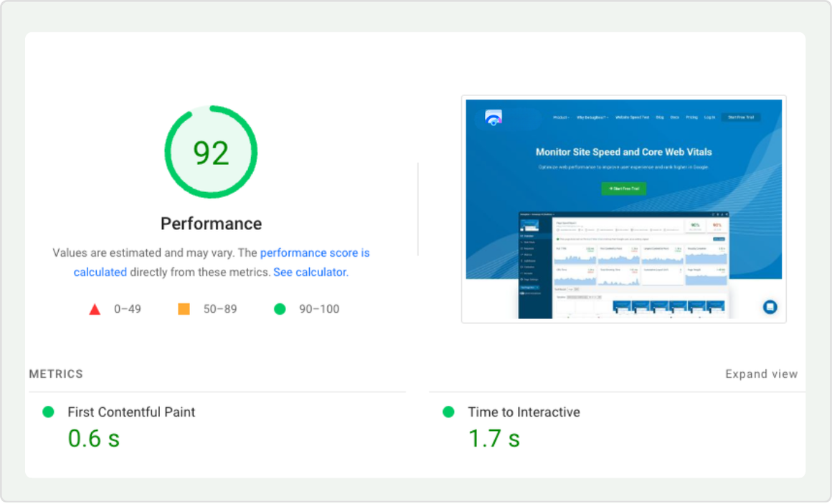Open the Product dropdown in the preview navbar
The image size is (832, 504).
(561, 118)
